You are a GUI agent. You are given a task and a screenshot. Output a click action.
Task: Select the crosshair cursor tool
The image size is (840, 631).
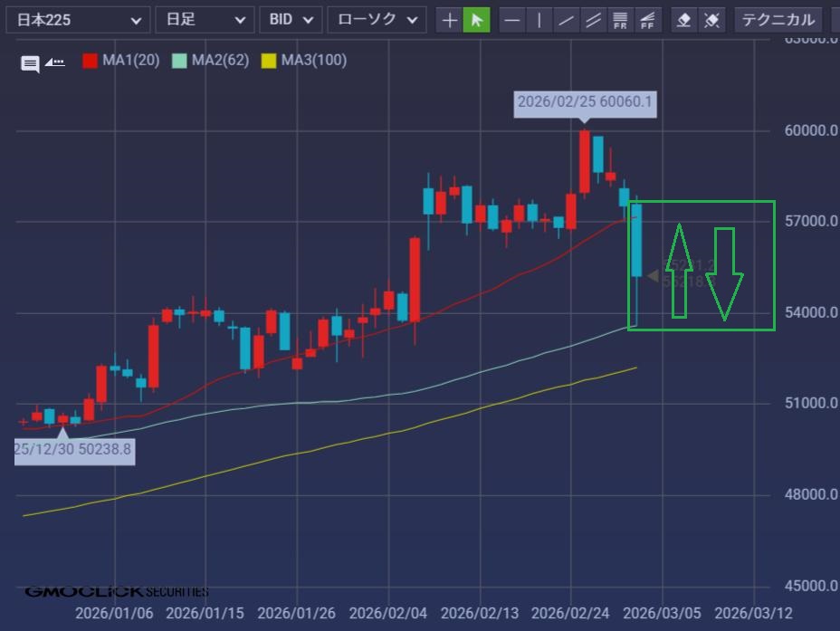tap(450, 20)
